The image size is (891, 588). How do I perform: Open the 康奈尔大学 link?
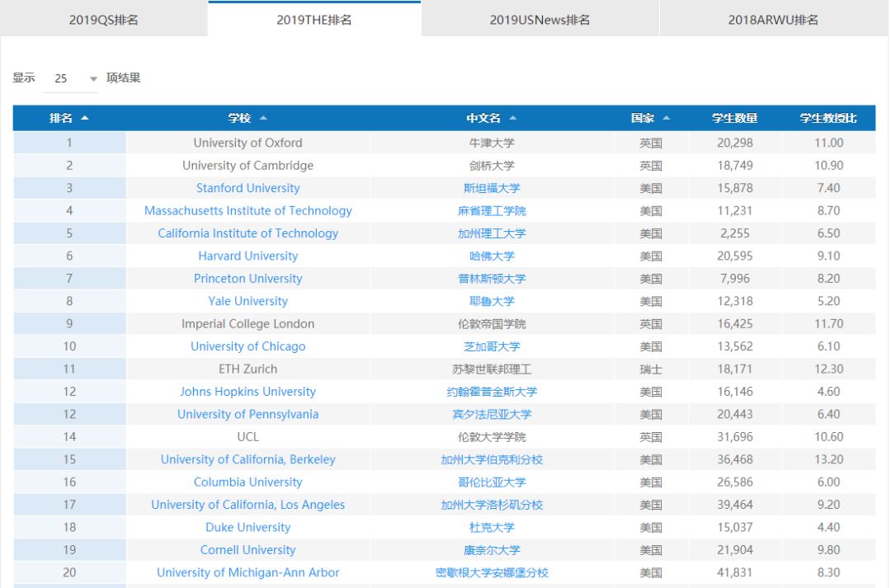[x=492, y=550]
